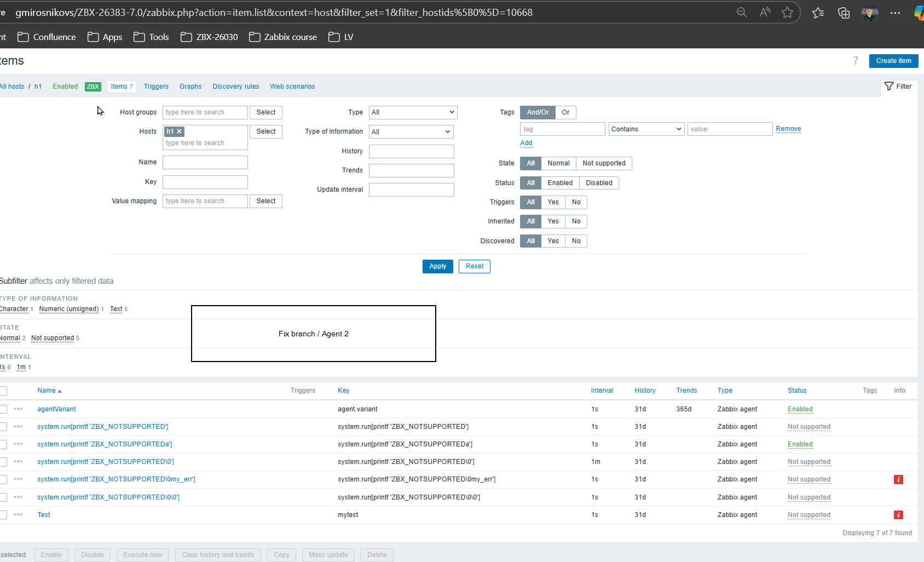Switch tags mode to Or
Image resolution: width=924 pixels, height=562 pixels.
pyautogui.click(x=565, y=112)
